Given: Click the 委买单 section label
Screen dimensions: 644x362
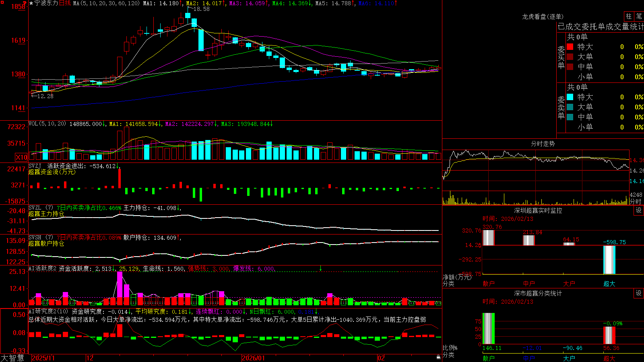Looking at the screenshot, I should 561,57.
